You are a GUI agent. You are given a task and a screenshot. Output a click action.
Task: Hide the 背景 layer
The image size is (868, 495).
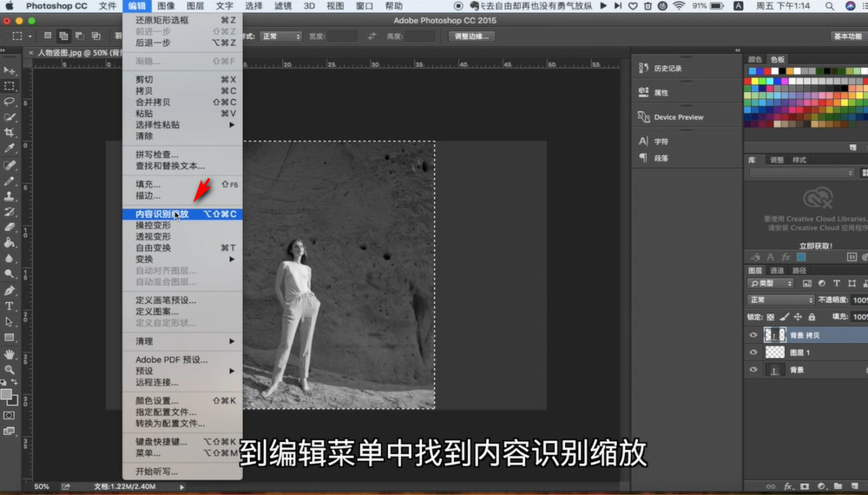[753, 369]
